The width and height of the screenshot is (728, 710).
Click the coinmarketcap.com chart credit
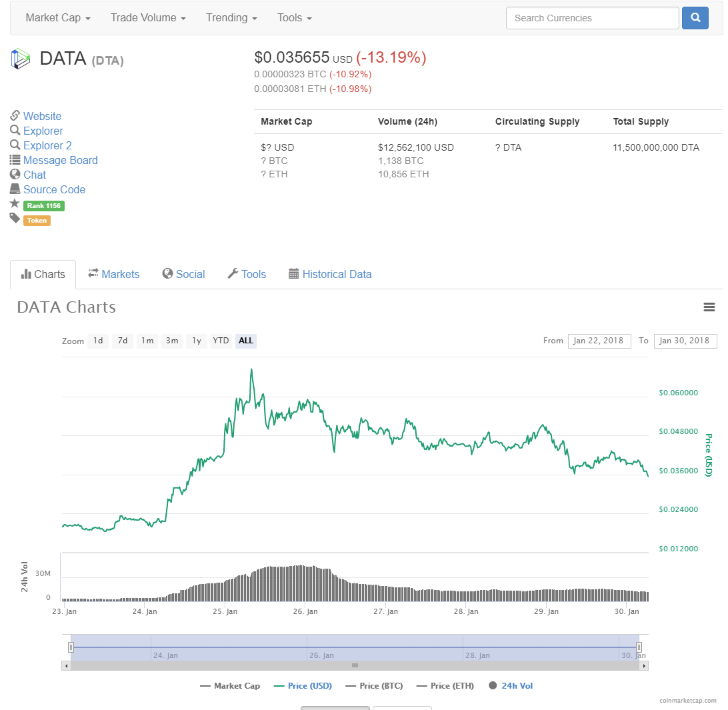point(687,700)
